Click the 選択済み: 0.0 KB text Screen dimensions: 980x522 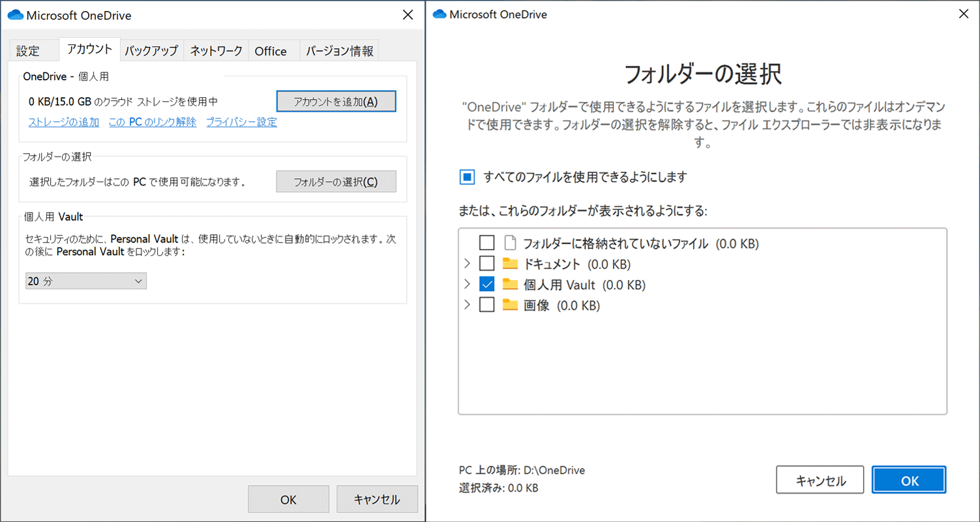pos(498,487)
